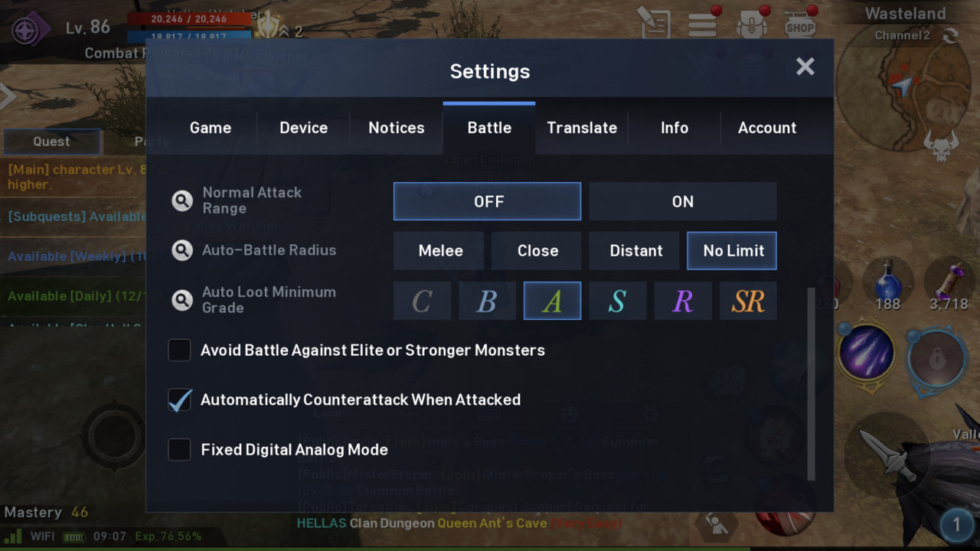Image resolution: width=980 pixels, height=551 pixels.
Task: Click the magnifier icon beside Auto Loot Minimum Grade
Action: tap(182, 300)
